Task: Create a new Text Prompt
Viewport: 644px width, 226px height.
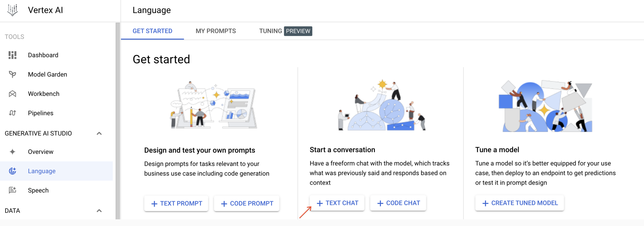Action: (176, 204)
